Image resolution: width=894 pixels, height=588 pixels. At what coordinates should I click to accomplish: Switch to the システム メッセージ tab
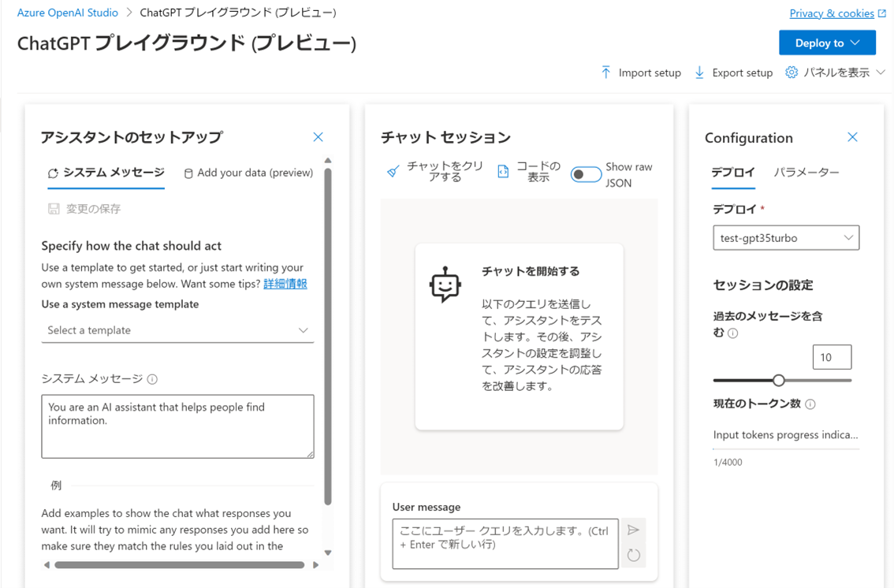[x=106, y=173]
